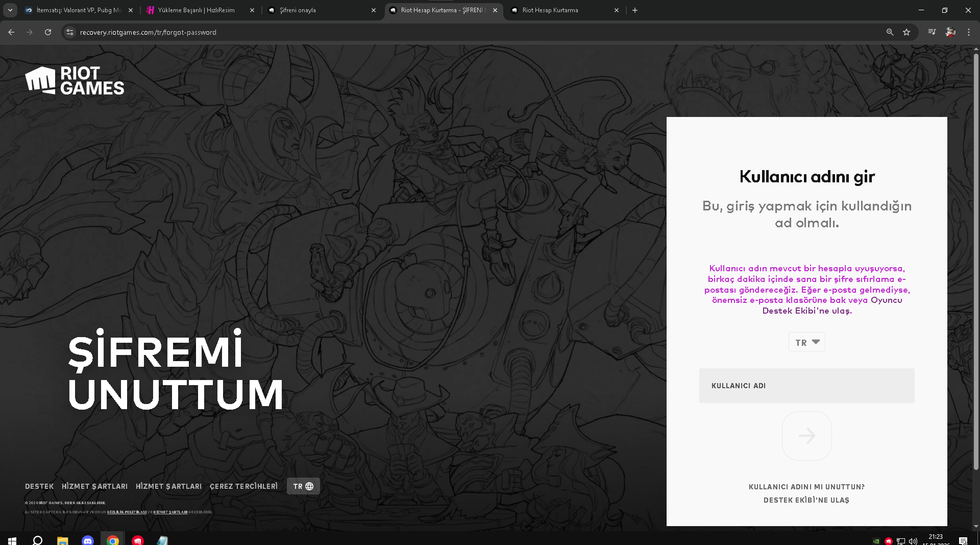980x545 pixels.
Task: Close the Şifreni onayla tab
Action: (x=374, y=10)
